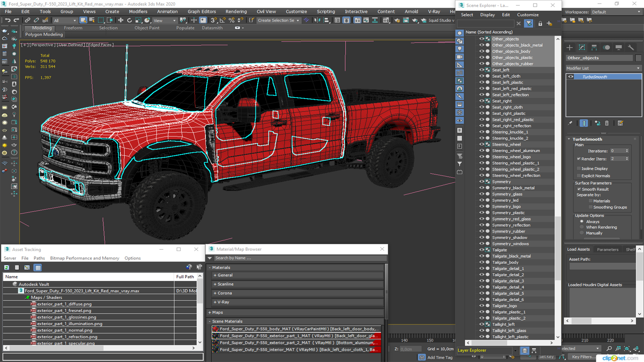This screenshot has width=644, height=362.
Task: Choose the Select and Rotate tool
Action: (x=129, y=20)
